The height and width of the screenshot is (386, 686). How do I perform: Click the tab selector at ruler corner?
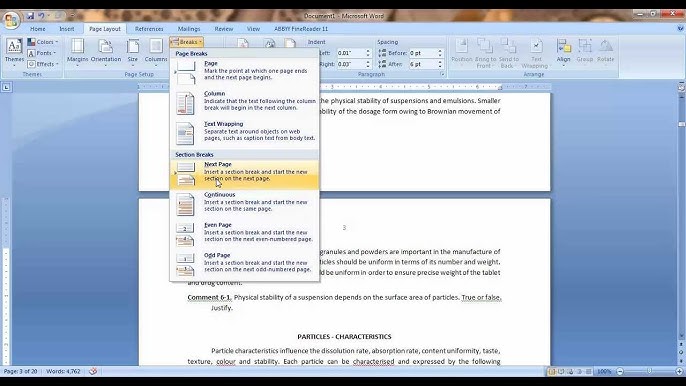click(x=6, y=88)
